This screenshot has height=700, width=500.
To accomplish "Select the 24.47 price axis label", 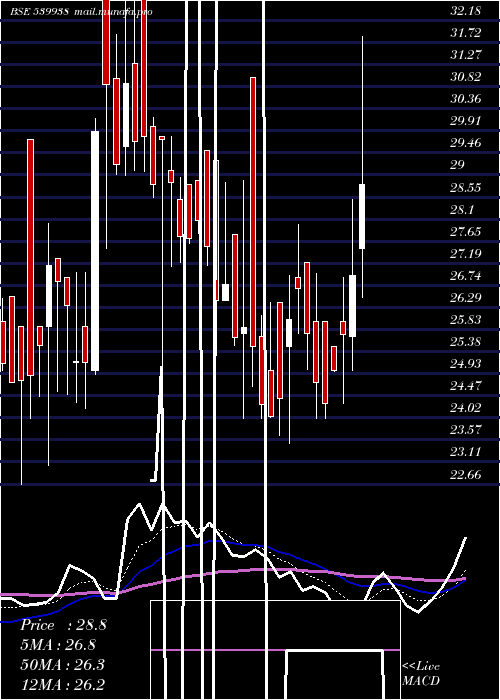I will pyautogui.click(x=466, y=385).
